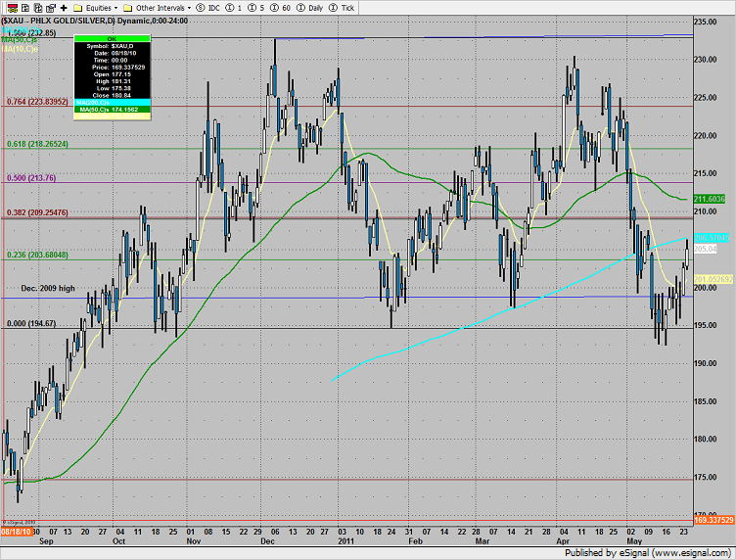Click the Nov month label on time axis
736x560 pixels.
194,541
